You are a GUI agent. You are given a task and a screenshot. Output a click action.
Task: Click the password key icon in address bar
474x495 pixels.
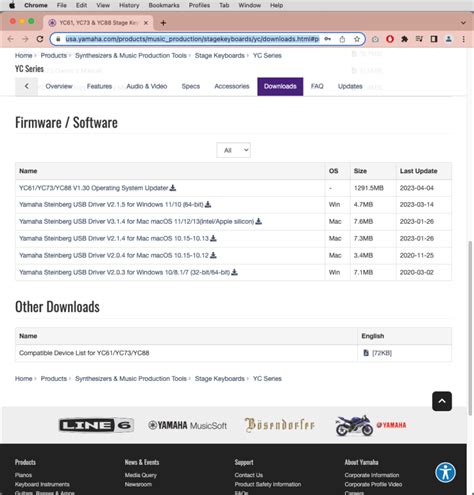[328, 39]
